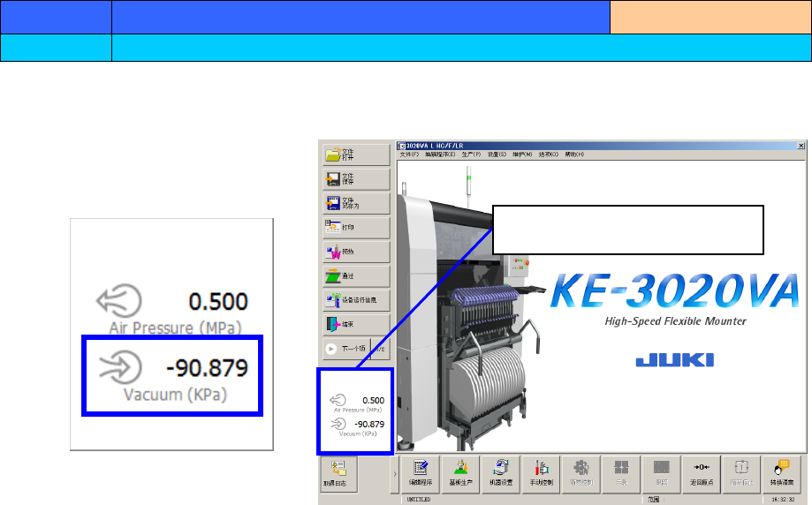Open the 编辑程序(E) menu
The height and width of the screenshot is (505, 812).
(x=440, y=155)
